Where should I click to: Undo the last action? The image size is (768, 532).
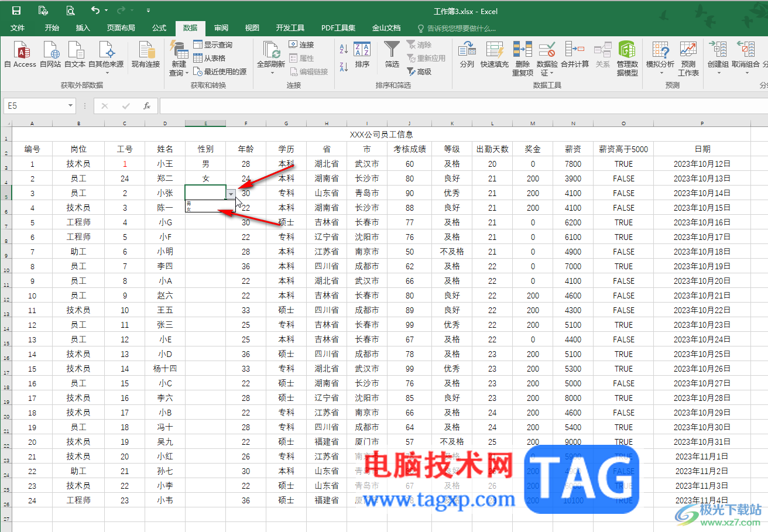[95, 11]
